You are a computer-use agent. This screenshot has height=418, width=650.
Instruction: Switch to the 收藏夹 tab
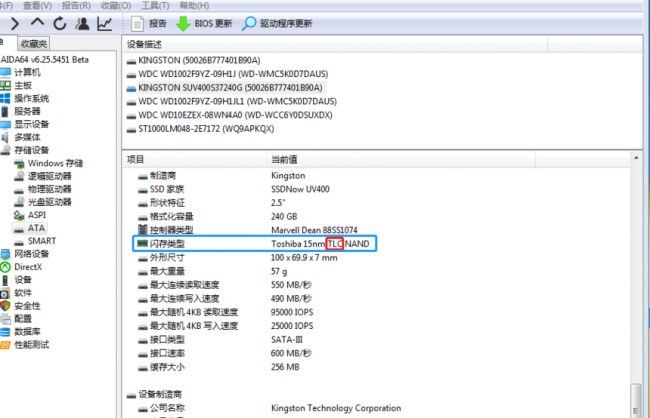pyautogui.click(x=34, y=44)
